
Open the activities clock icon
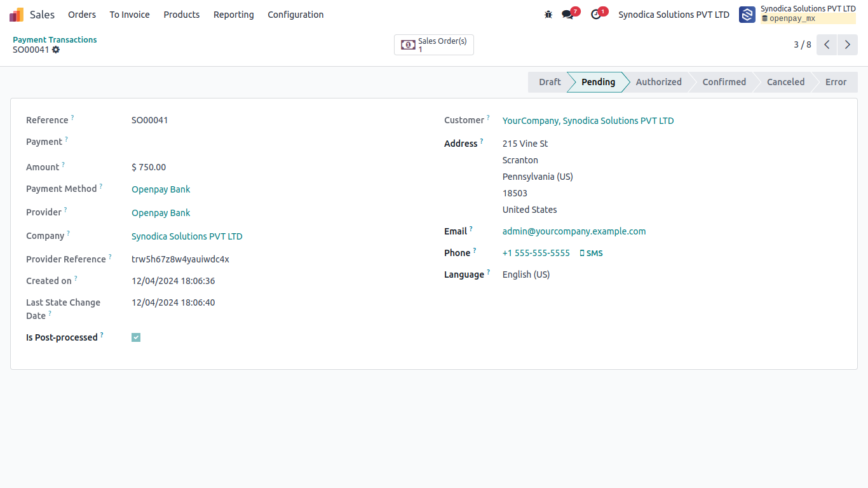595,15
